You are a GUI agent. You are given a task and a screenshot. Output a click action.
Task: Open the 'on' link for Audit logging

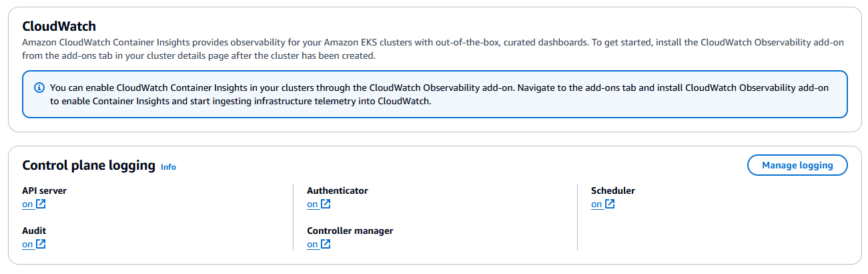[27, 245]
